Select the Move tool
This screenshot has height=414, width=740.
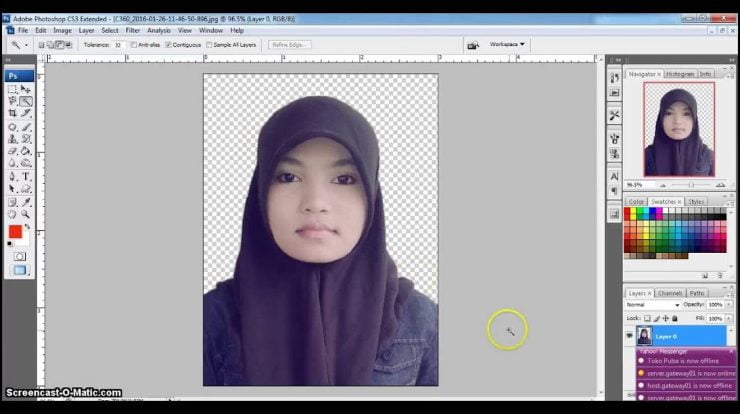tap(25, 89)
